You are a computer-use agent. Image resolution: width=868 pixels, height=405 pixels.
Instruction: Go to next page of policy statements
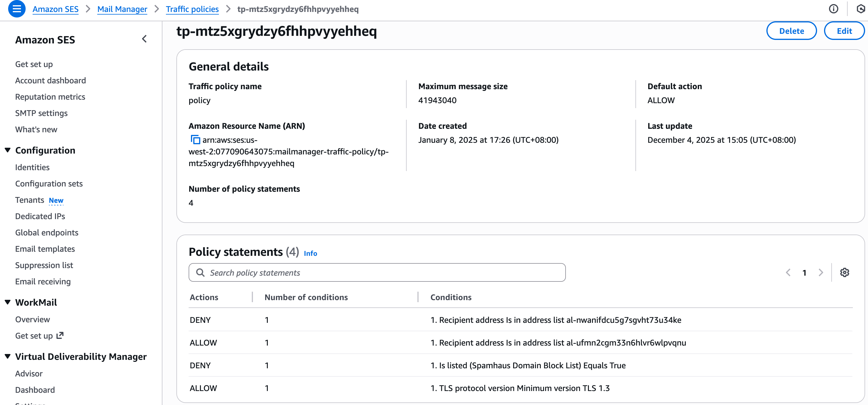(821, 272)
